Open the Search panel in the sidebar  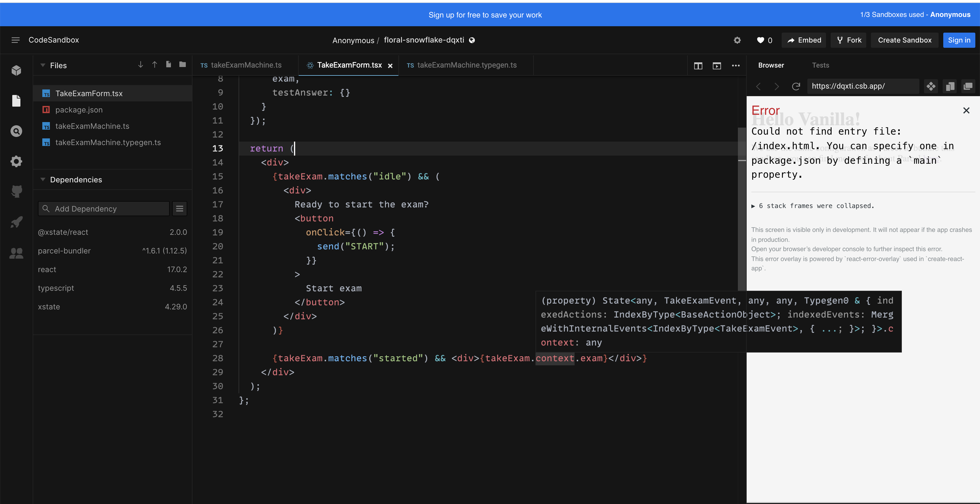(16, 131)
